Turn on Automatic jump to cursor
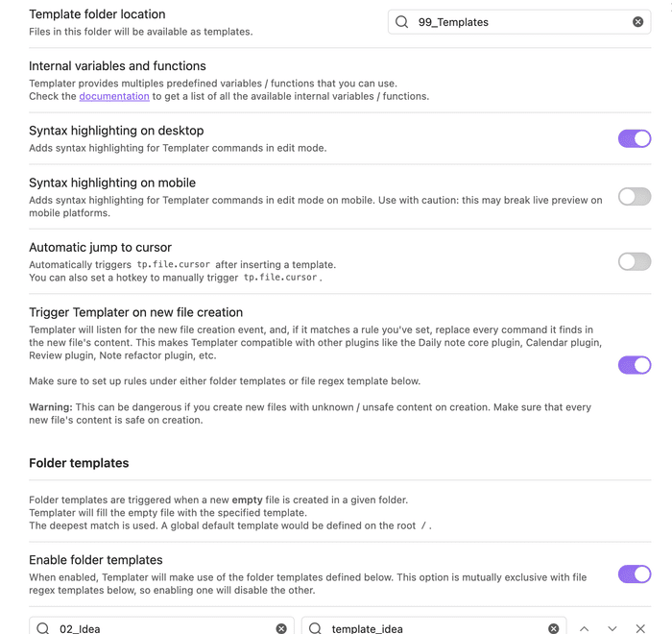672x634 pixels. click(635, 261)
